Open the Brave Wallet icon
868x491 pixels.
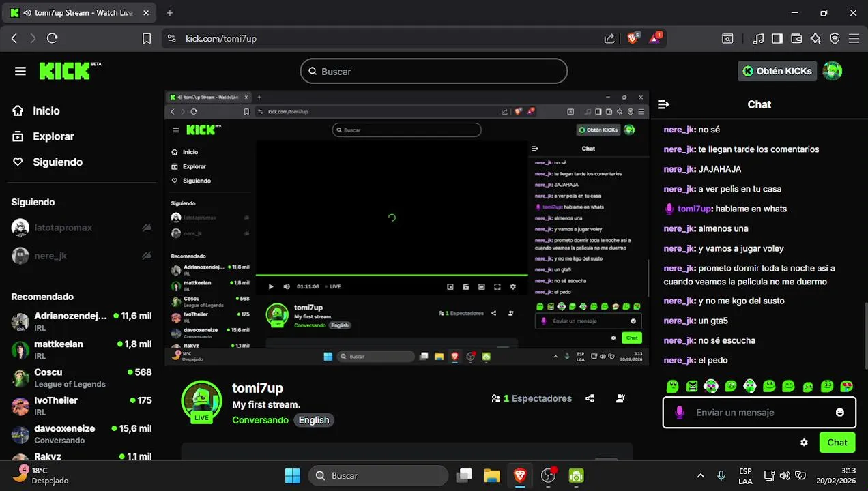[796, 39]
